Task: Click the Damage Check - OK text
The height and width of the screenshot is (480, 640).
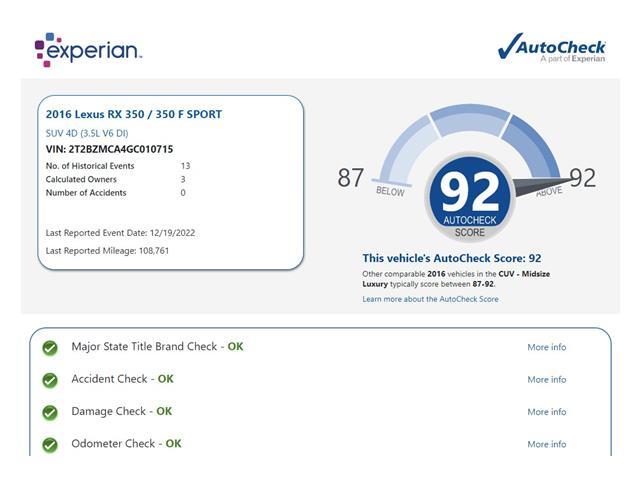Action: point(122,411)
